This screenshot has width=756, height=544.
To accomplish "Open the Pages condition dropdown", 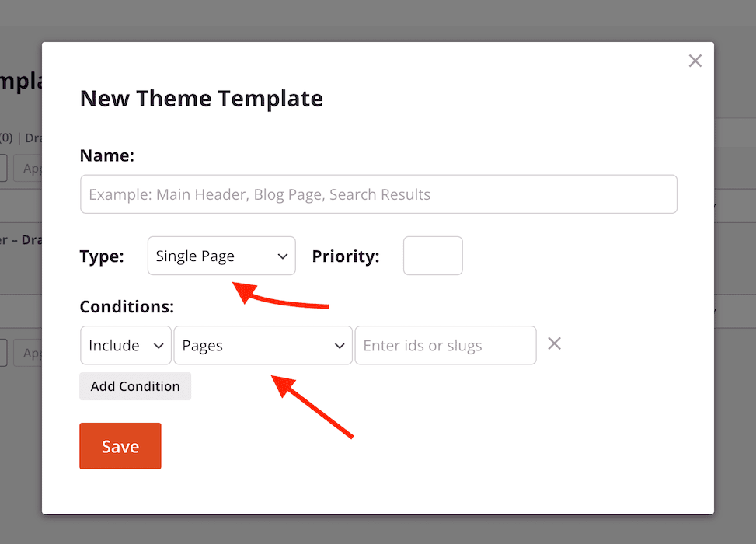I will click(x=263, y=345).
